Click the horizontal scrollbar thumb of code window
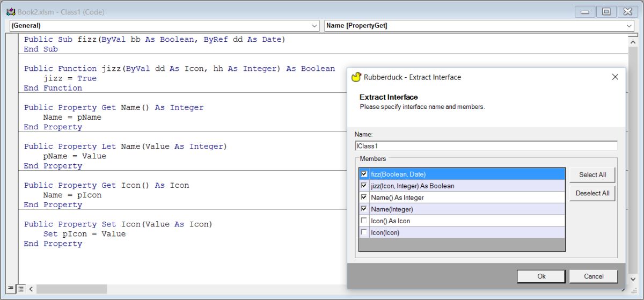 point(72,289)
